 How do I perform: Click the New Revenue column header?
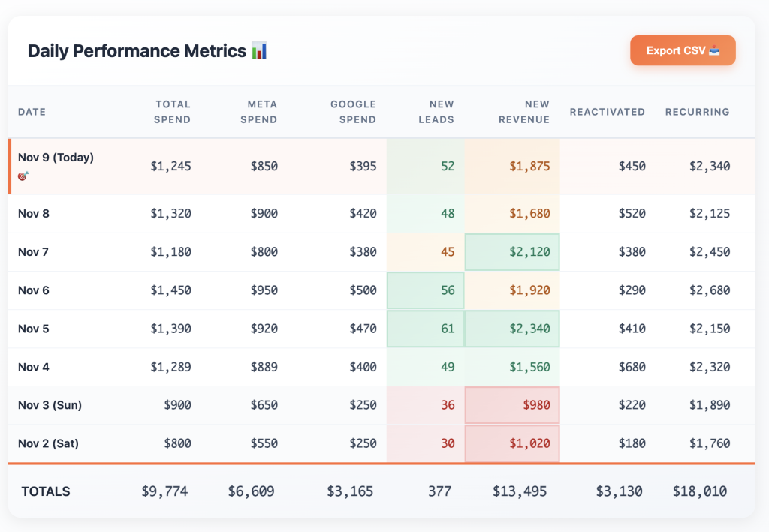524,112
